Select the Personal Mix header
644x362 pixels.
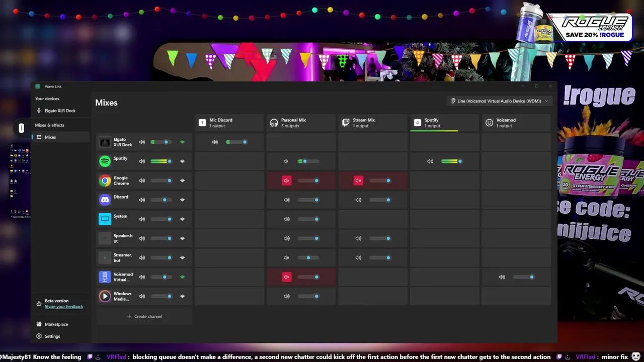tap(301, 123)
